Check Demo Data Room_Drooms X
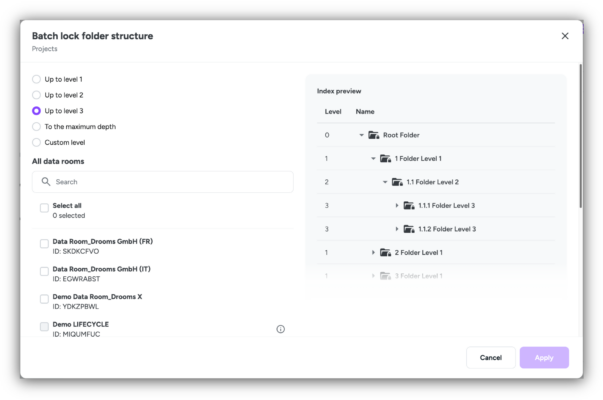603x400 pixels. coord(44,299)
